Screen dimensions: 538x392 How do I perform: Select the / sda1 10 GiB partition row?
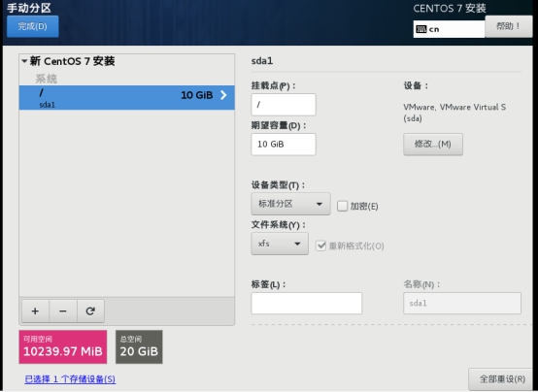click(x=127, y=97)
